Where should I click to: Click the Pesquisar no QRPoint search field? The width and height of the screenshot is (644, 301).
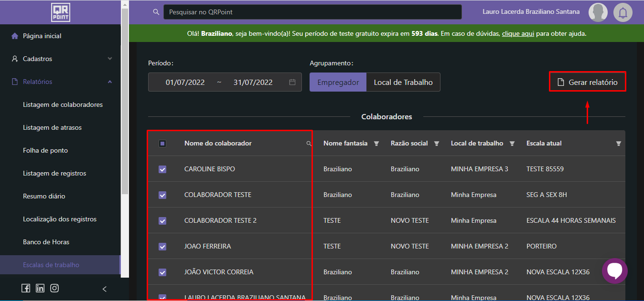(x=312, y=12)
